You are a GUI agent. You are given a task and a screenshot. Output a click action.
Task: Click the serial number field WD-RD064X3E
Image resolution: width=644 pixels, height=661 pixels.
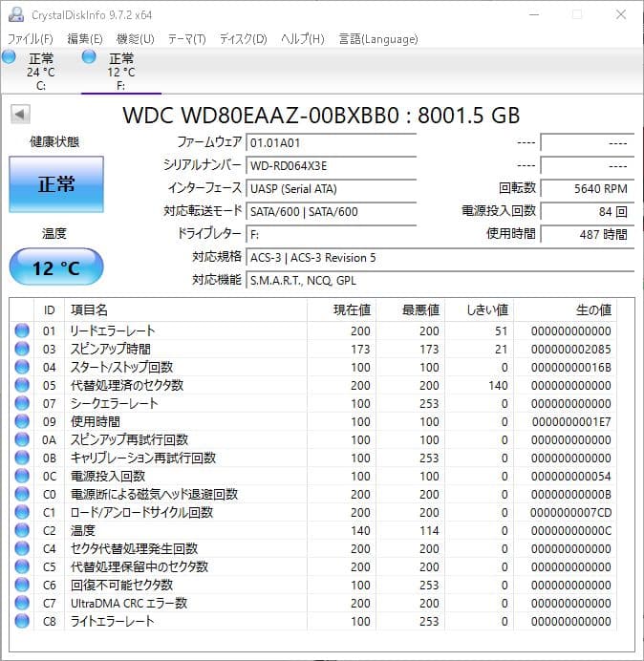click(331, 165)
